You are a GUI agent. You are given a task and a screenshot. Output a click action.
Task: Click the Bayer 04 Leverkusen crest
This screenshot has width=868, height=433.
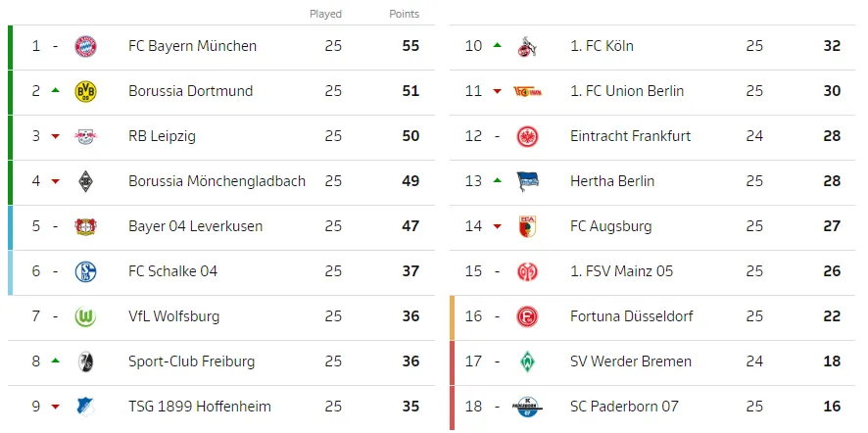(x=85, y=226)
